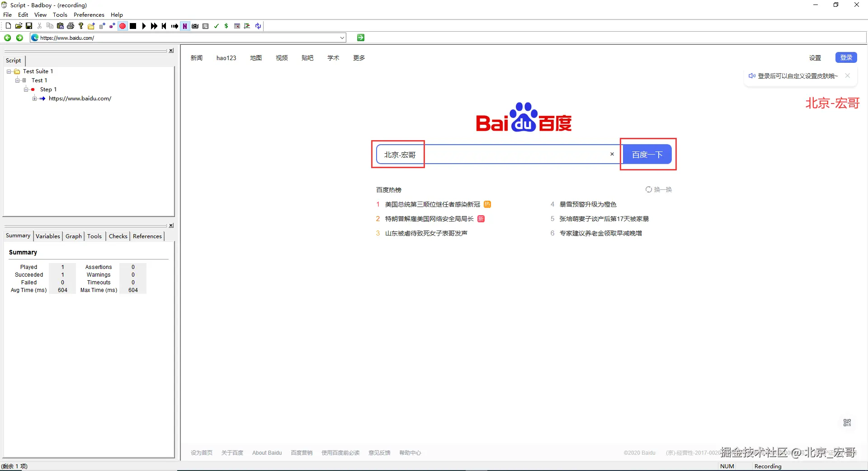Expand the https://www.baidu.com/ request node

[34, 99]
